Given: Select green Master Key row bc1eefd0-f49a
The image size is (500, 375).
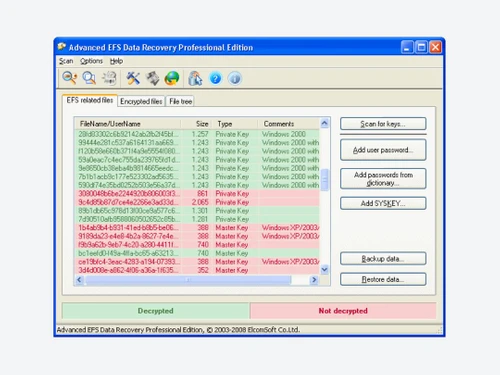Looking at the screenshot, I should point(197,253).
